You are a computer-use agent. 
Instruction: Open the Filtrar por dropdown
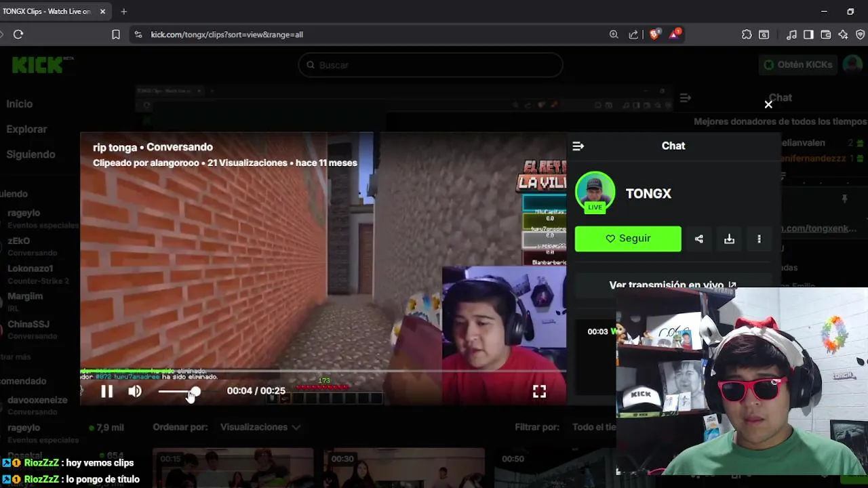pos(593,427)
